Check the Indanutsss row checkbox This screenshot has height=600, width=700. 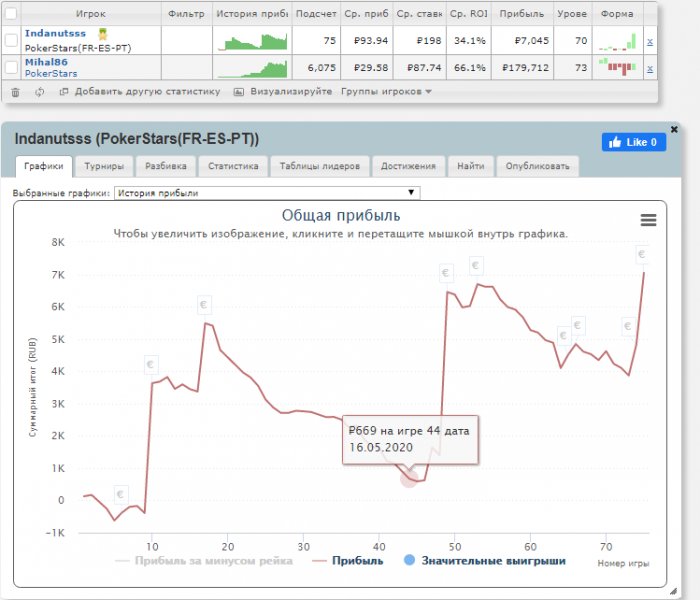point(11,41)
